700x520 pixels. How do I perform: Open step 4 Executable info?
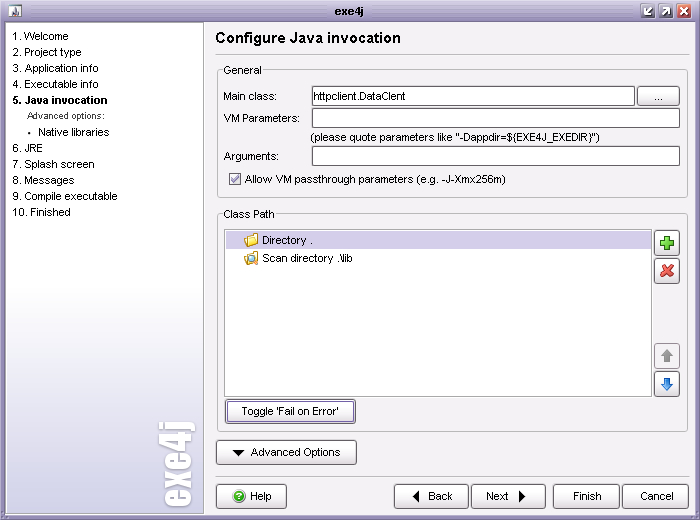55,84
